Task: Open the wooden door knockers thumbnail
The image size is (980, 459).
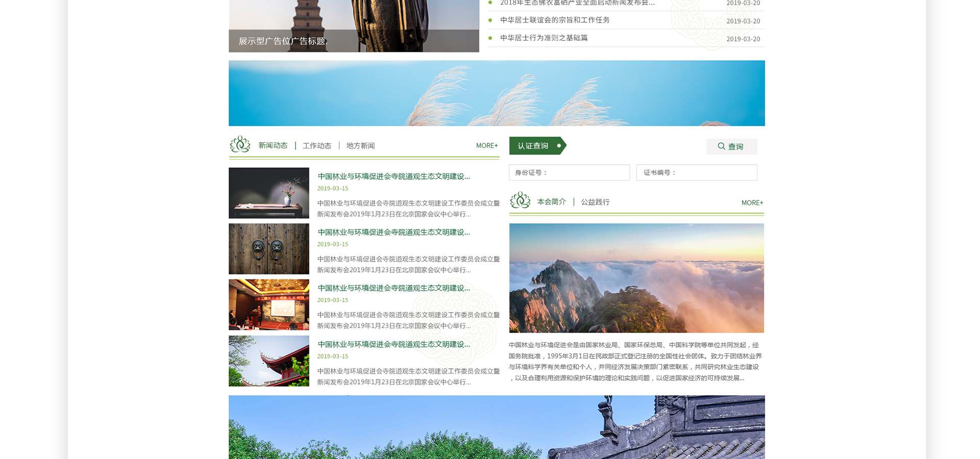Action: click(x=269, y=249)
